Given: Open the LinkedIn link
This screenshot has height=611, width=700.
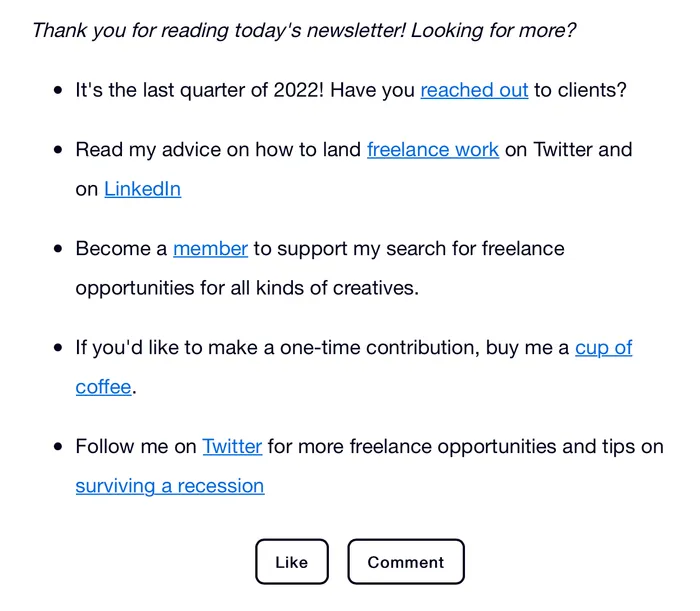Looking at the screenshot, I should click(142, 188).
